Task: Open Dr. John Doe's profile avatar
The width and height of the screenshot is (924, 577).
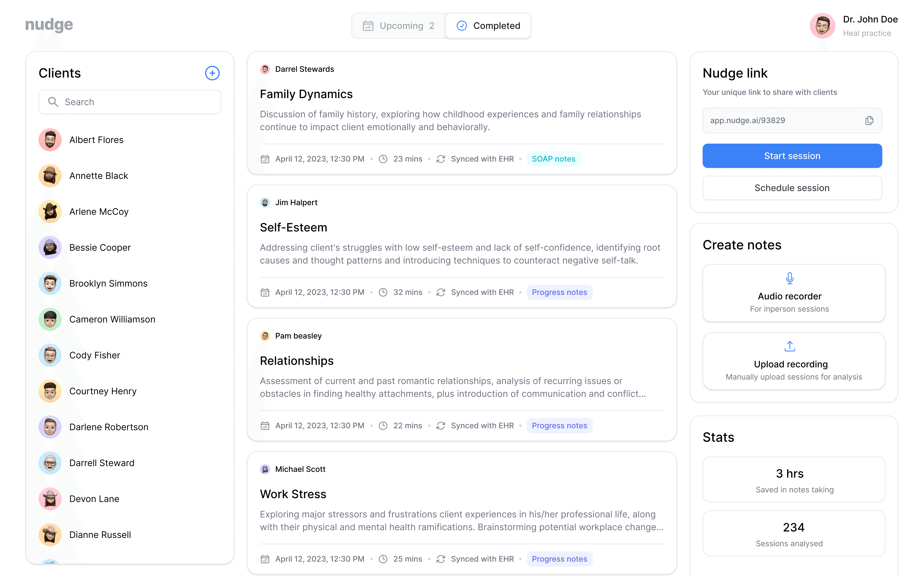Action: [x=822, y=26]
